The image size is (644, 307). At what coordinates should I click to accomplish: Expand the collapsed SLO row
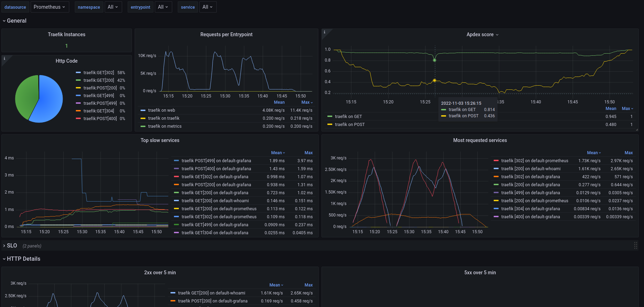coord(12,246)
